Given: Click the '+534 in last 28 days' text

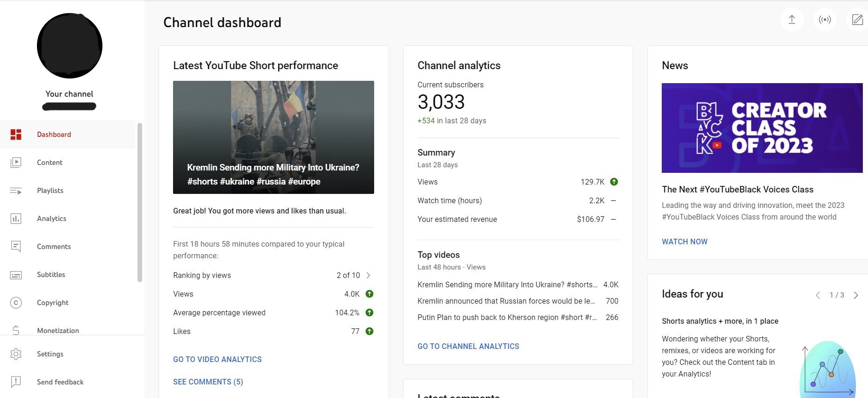Looking at the screenshot, I should click(x=452, y=121).
